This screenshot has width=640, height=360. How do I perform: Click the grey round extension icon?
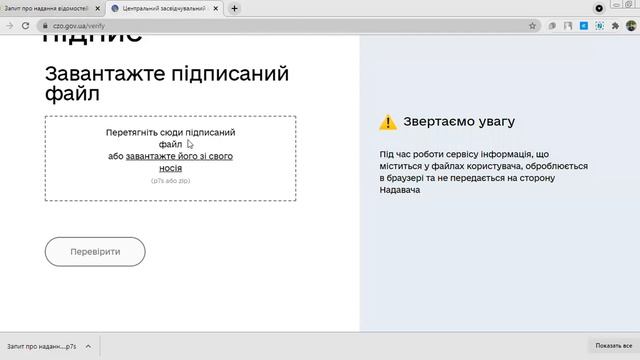(x=552, y=26)
